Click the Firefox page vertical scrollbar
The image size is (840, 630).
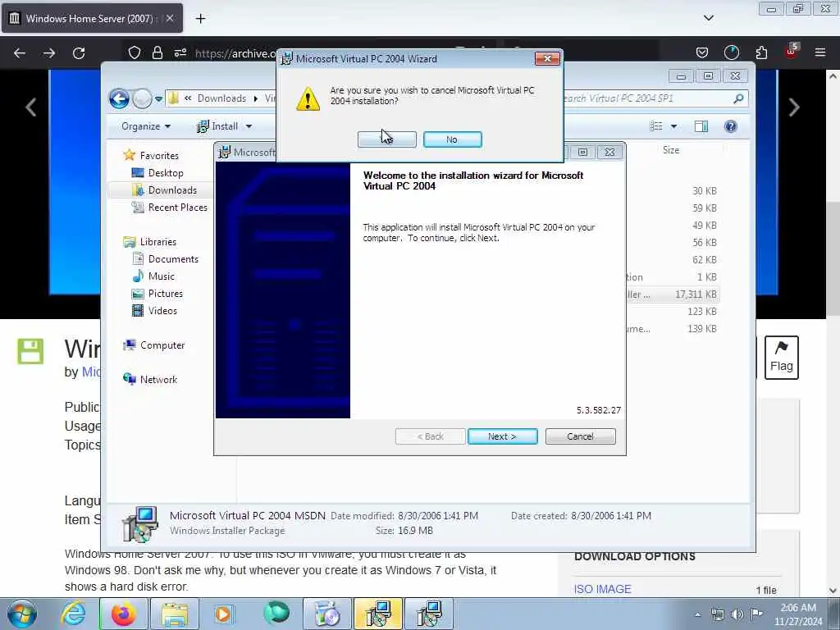(x=833, y=259)
